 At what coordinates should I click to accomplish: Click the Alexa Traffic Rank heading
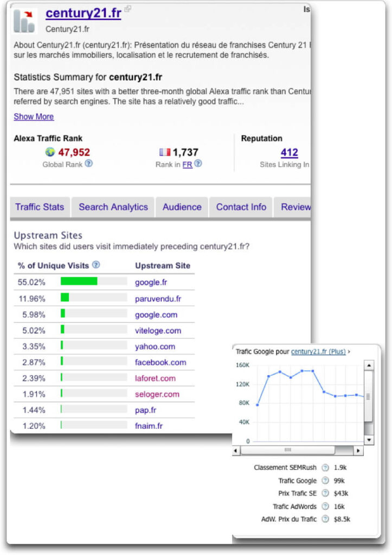[x=48, y=138]
